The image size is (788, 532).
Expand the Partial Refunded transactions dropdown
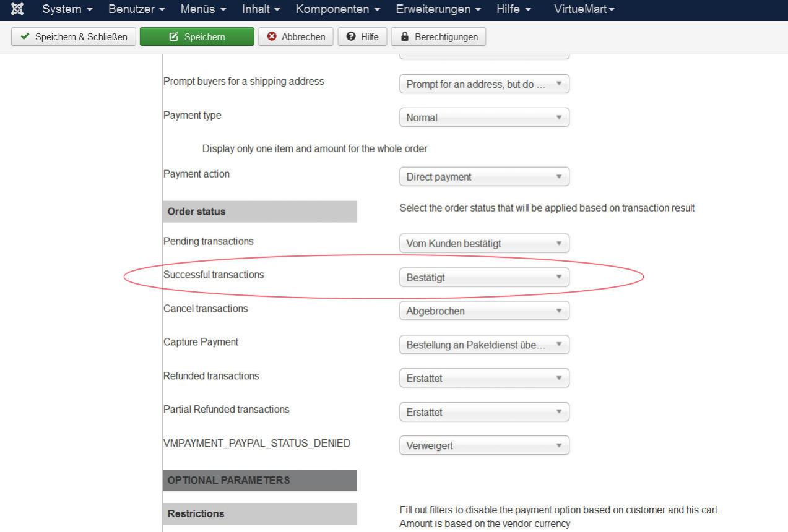(x=484, y=412)
